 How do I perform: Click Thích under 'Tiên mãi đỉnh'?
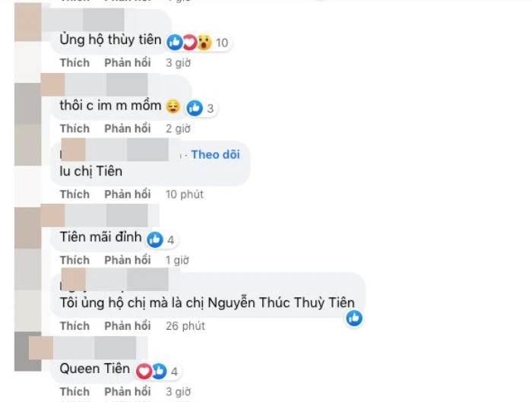point(74,260)
